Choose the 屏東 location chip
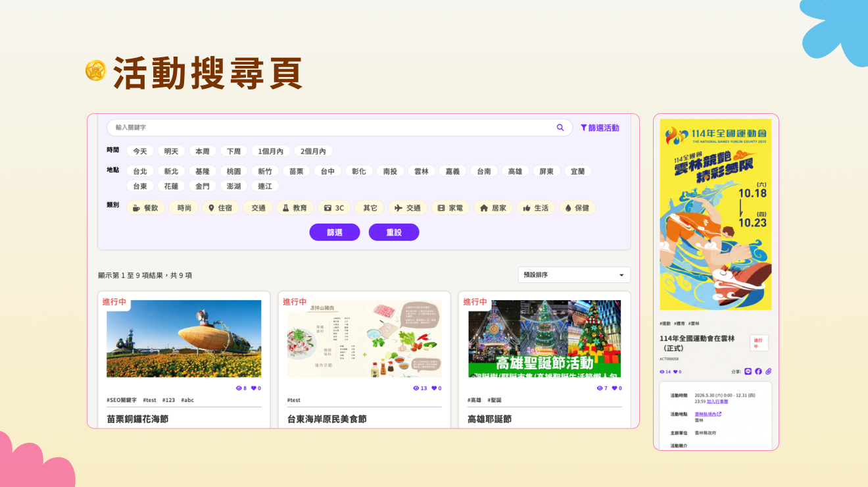The width and height of the screenshot is (868, 487). pos(546,171)
